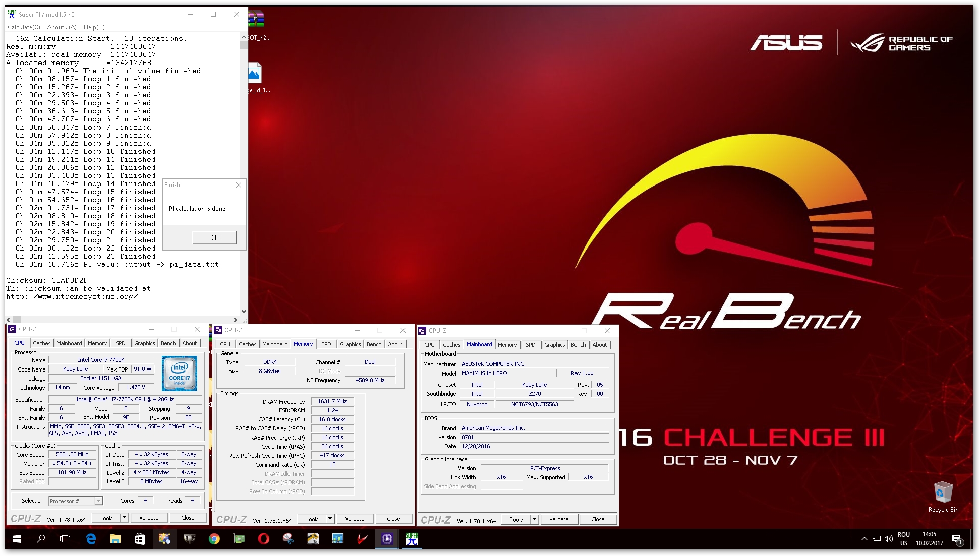This screenshot has width=980, height=556.
Task: Open the Action Center notifications icon
Action: coord(957,539)
